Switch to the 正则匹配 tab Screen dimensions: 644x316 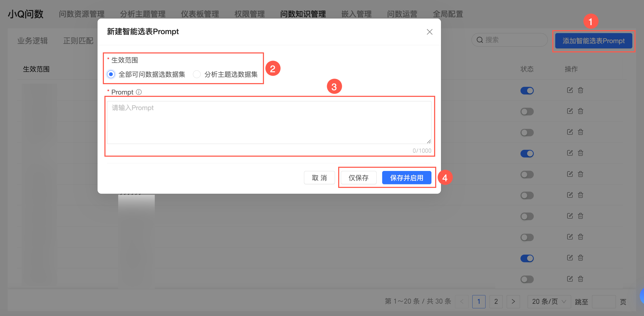78,41
